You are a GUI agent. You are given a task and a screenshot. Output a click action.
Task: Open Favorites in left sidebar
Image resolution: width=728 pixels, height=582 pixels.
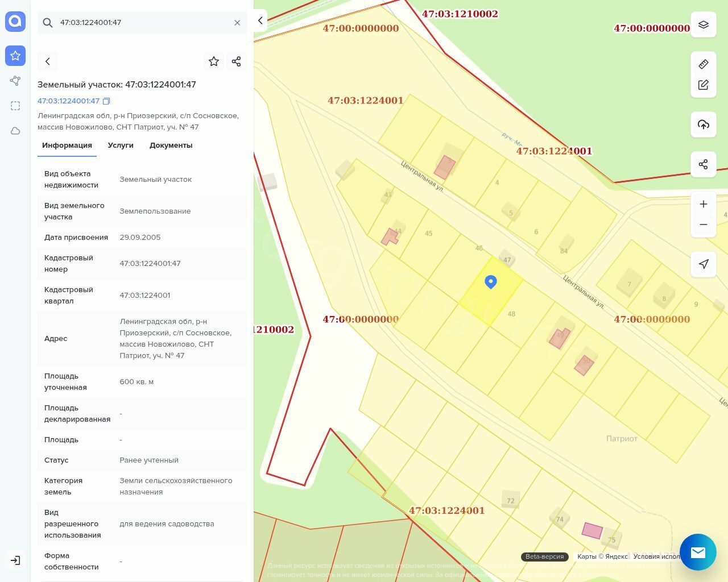click(x=15, y=56)
